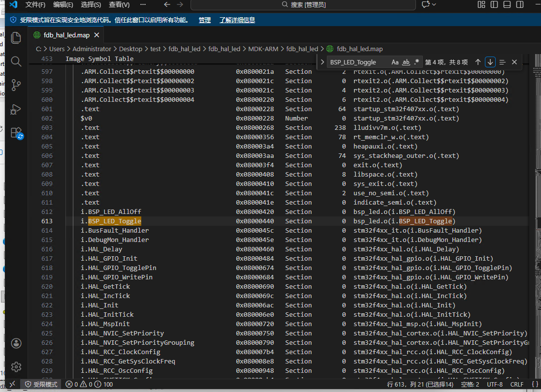Click the errors and warnings status indicator
Viewport: 541px width, 392px height.
point(89,384)
